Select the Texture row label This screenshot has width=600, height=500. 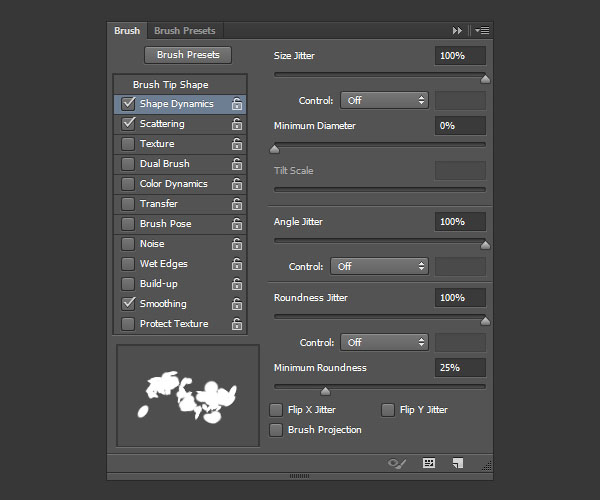[157, 143]
